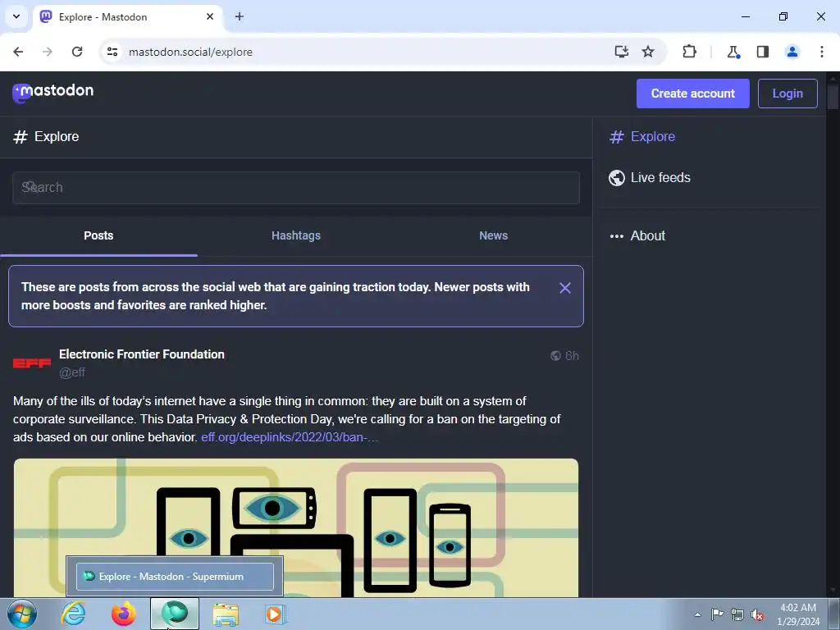Click the Action Center flag icon

point(717,614)
